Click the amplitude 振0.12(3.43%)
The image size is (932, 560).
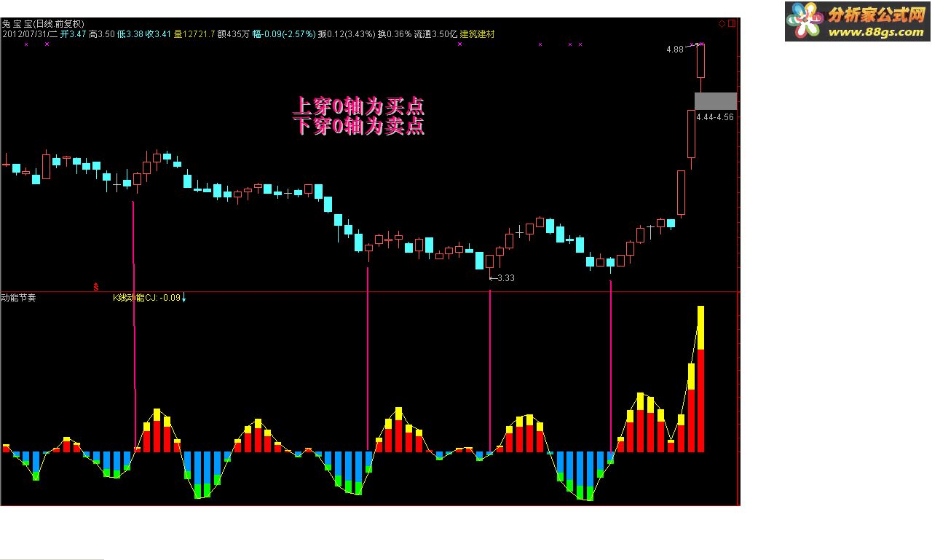(347, 33)
